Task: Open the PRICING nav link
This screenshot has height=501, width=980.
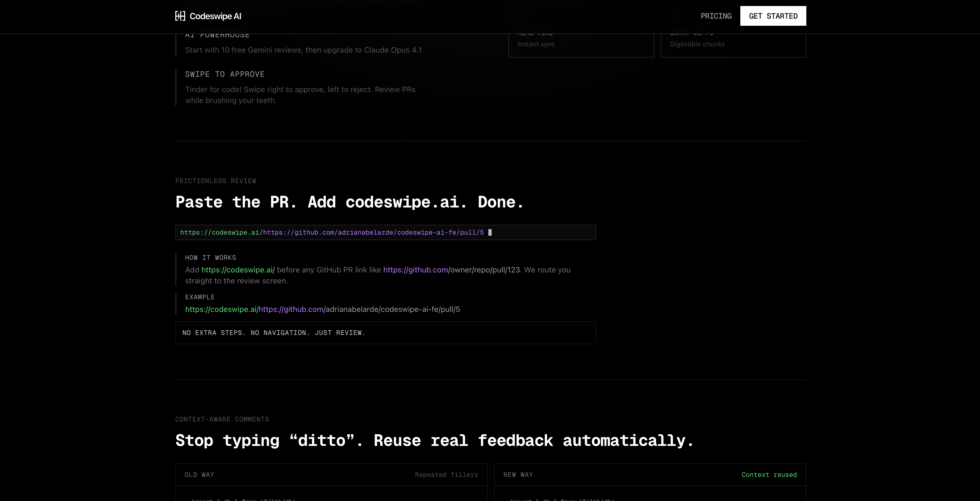Action: pyautogui.click(x=716, y=16)
